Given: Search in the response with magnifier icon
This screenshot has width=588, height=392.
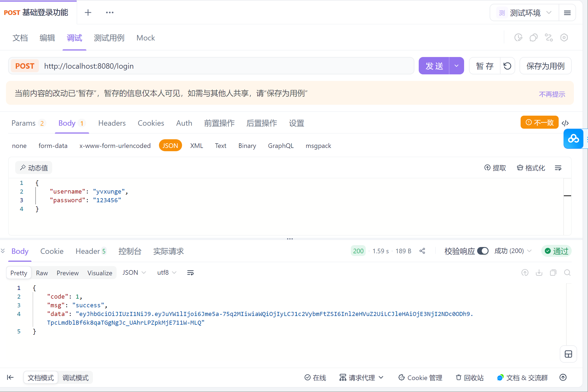Looking at the screenshot, I should tap(567, 273).
